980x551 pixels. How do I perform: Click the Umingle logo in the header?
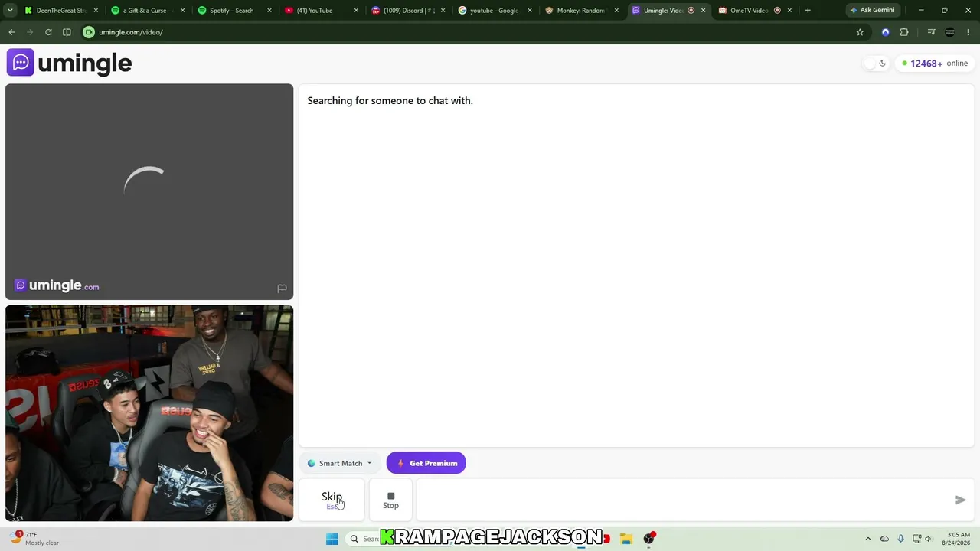70,63
